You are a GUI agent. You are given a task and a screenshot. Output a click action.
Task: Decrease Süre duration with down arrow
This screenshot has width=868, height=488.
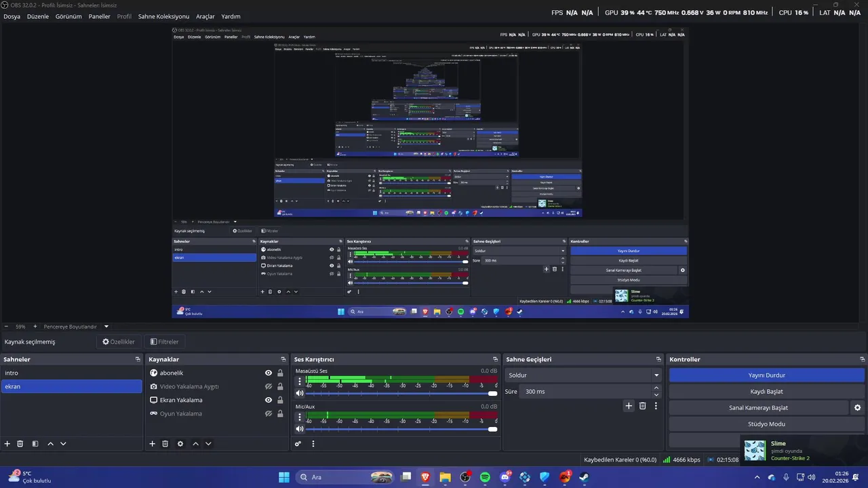(x=656, y=394)
